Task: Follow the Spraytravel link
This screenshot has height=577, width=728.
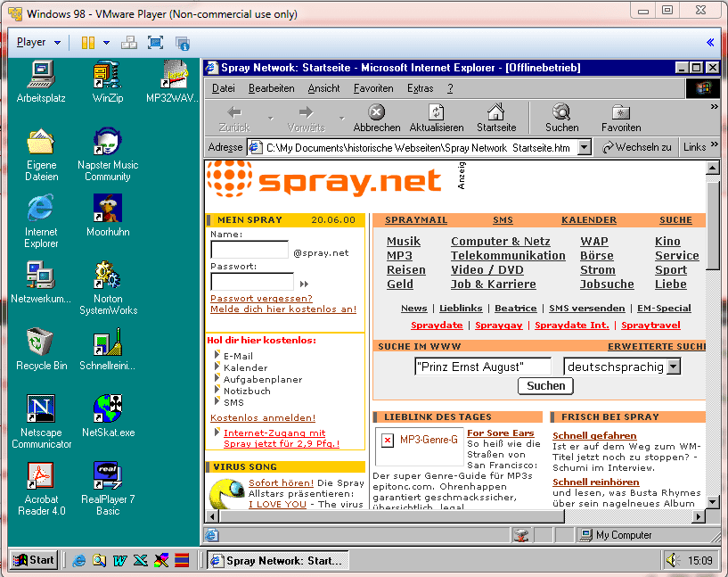Action: (x=650, y=326)
